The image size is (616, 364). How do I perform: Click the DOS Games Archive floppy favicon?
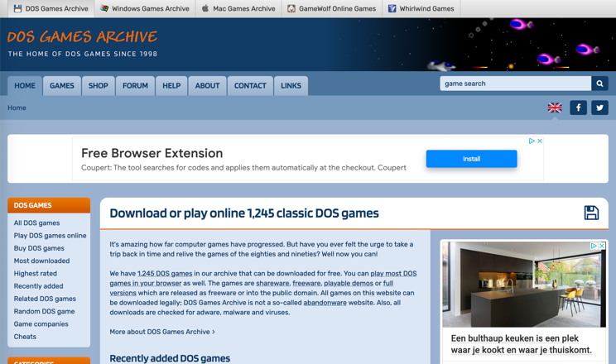tap(17, 8)
